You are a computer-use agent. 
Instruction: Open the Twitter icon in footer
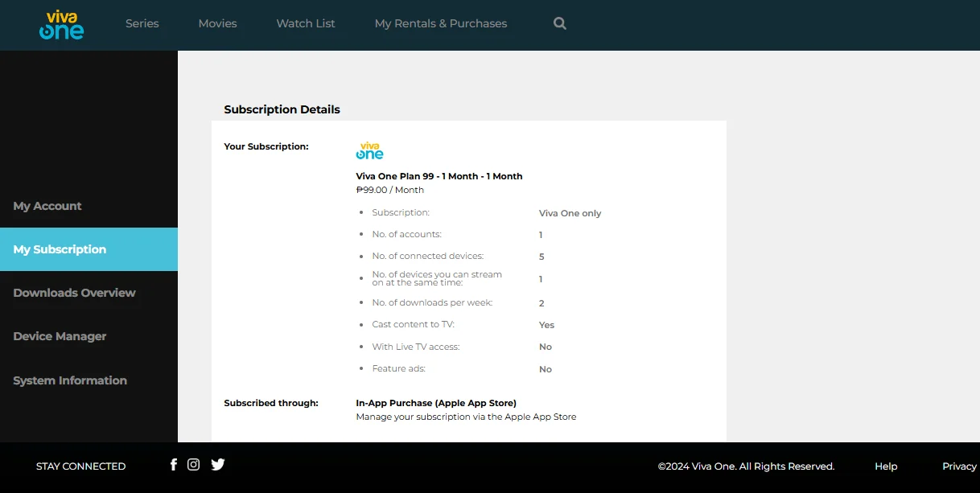coord(218,464)
